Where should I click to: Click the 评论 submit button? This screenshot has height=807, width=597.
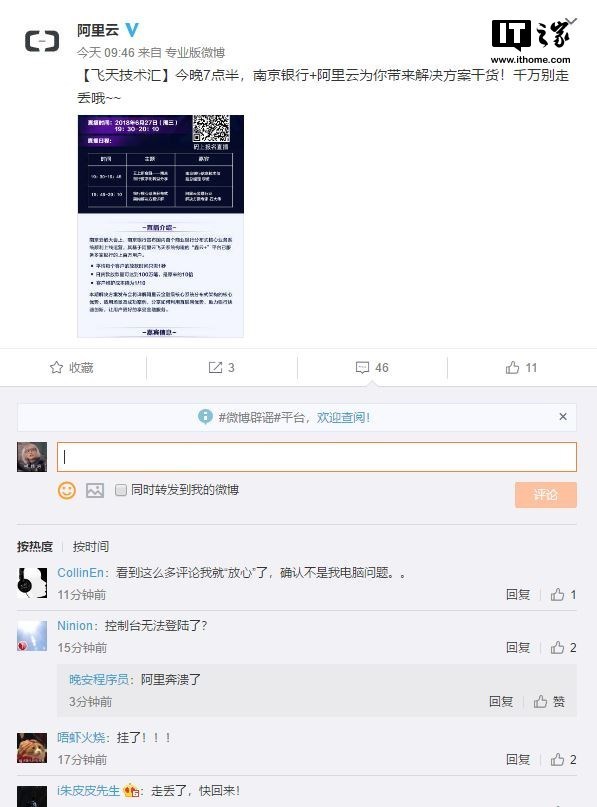(546, 495)
